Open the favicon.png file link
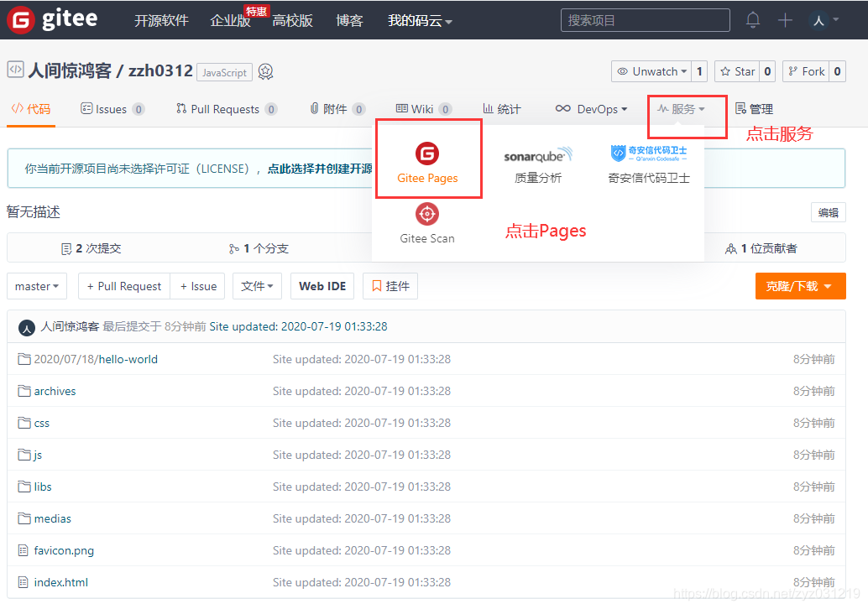 [x=64, y=550]
